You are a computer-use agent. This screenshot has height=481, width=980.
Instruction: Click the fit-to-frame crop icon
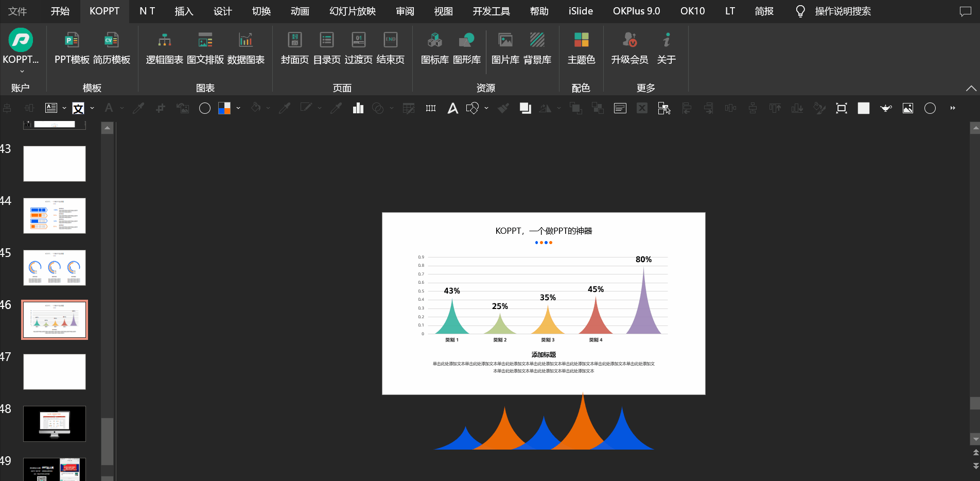click(842, 108)
